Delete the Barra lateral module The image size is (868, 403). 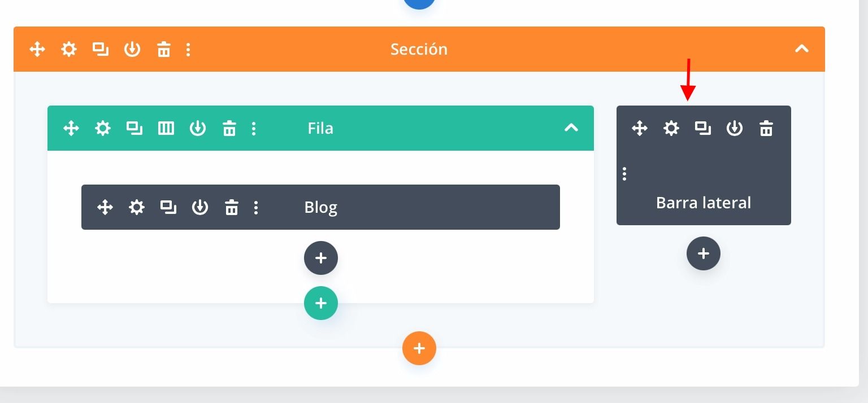(x=766, y=129)
